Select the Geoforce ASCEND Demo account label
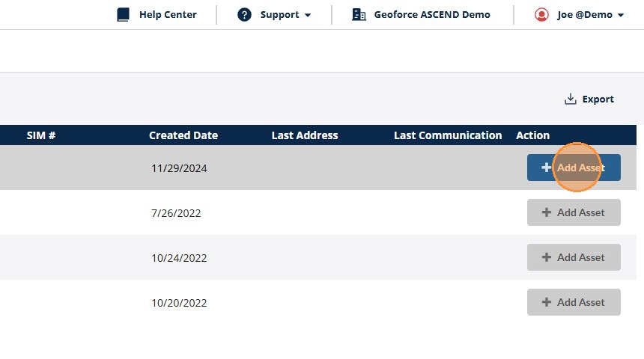Viewport: 644px width, 359px height. pos(432,15)
